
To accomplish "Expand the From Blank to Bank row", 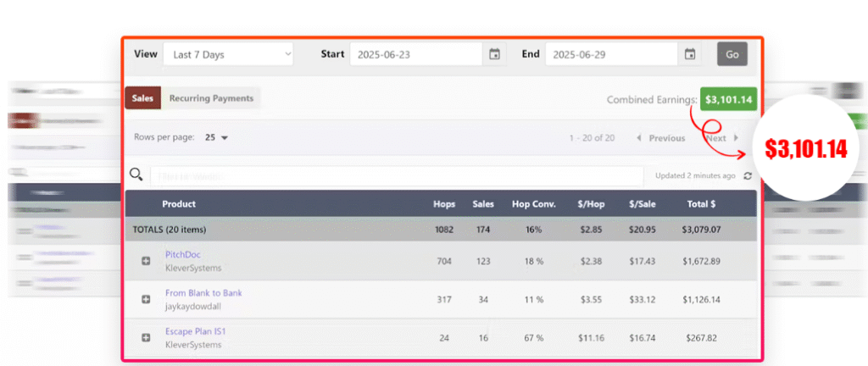I will pyautogui.click(x=146, y=299).
